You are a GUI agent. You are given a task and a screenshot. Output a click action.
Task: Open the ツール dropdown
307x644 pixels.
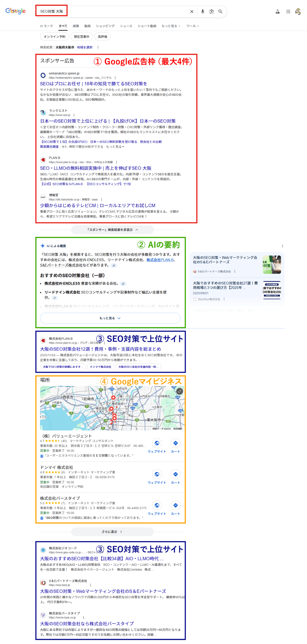(193, 26)
